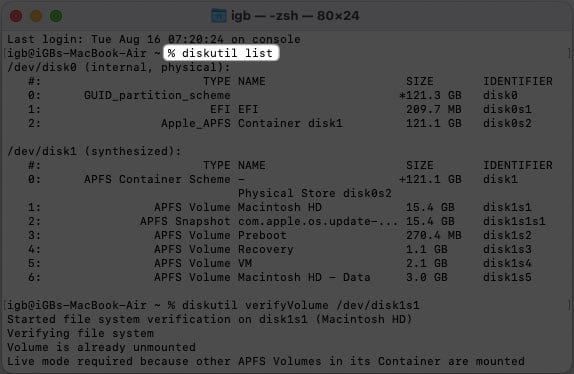Click the 'disk1s3' identifier
574x374 pixels.
pos(507,250)
